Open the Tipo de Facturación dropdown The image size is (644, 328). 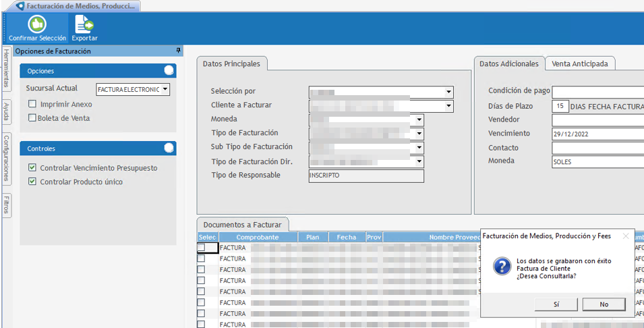pyautogui.click(x=419, y=134)
